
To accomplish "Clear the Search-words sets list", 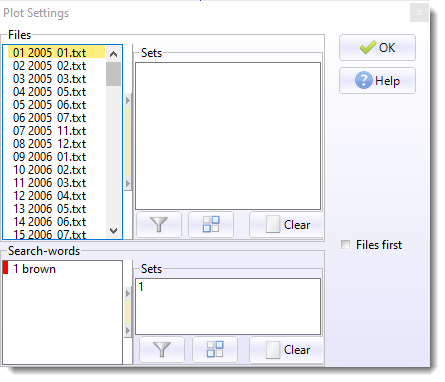I will coord(286,349).
